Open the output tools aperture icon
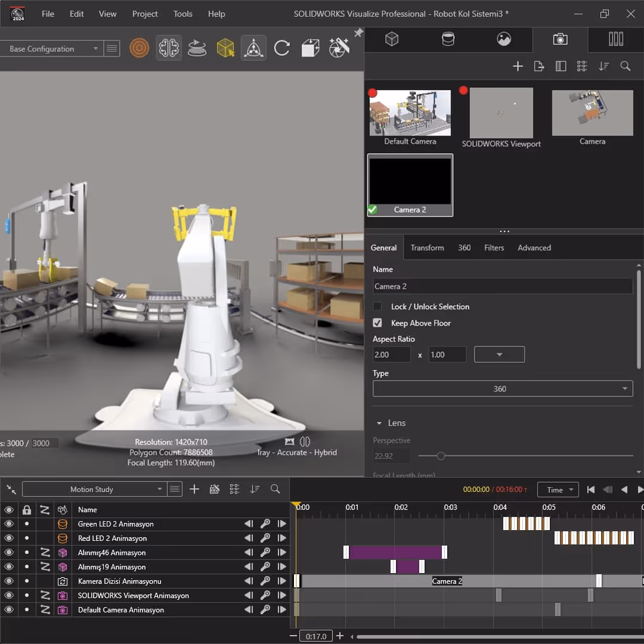The image size is (644, 644). [x=339, y=47]
